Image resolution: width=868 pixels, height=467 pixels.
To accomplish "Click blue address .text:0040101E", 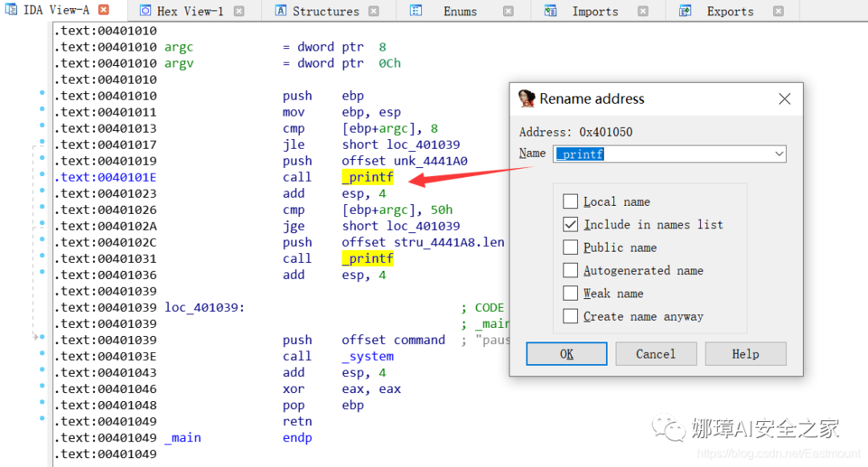I will [105, 177].
